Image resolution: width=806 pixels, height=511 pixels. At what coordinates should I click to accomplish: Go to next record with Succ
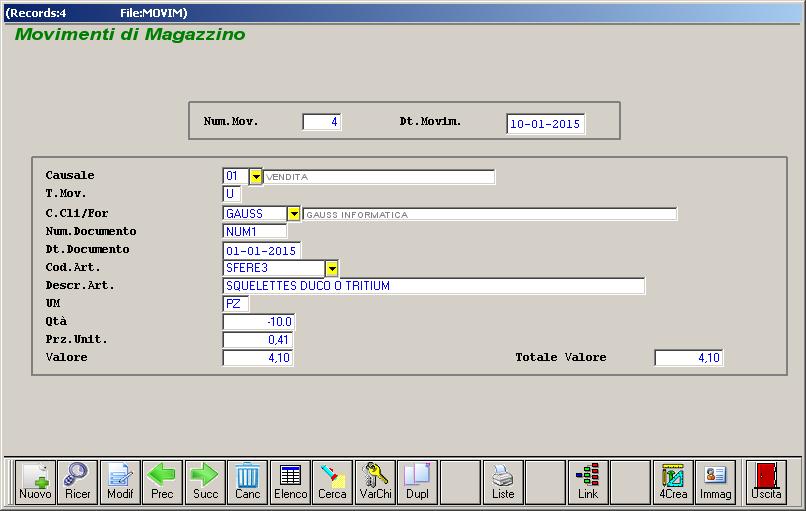(x=205, y=482)
